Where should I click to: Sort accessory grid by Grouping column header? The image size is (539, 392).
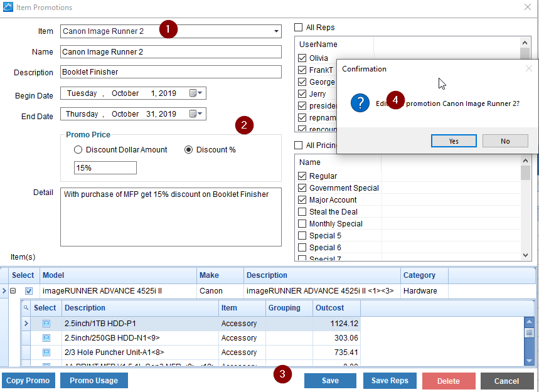click(x=289, y=308)
